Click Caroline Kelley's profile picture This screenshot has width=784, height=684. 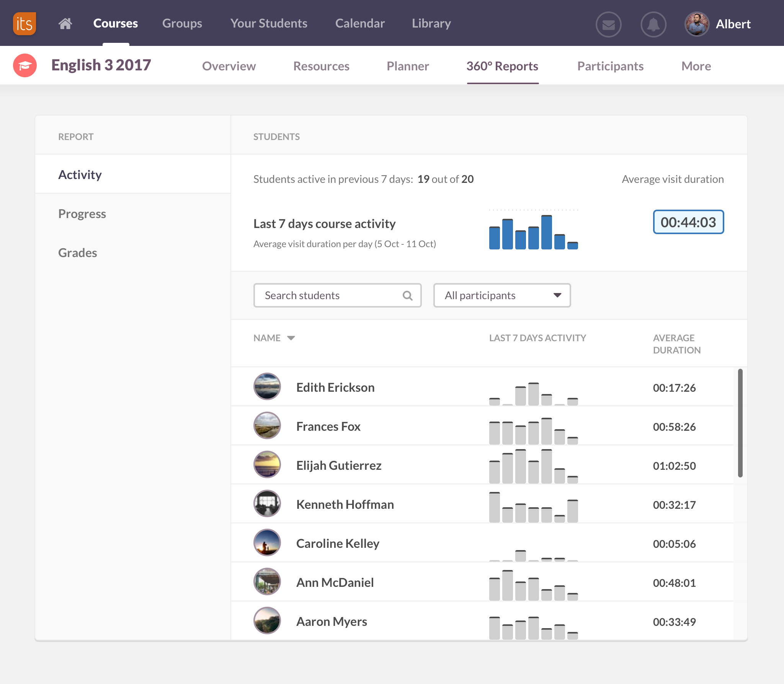point(267,543)
